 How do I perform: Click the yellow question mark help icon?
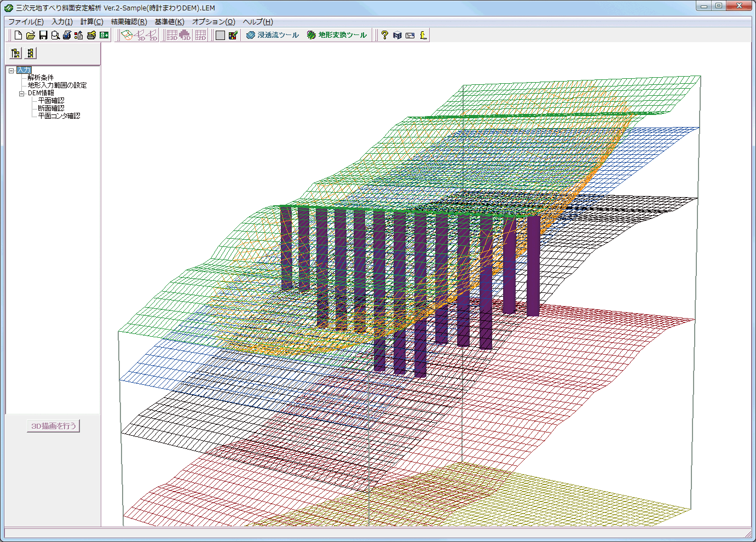point(384,35)
